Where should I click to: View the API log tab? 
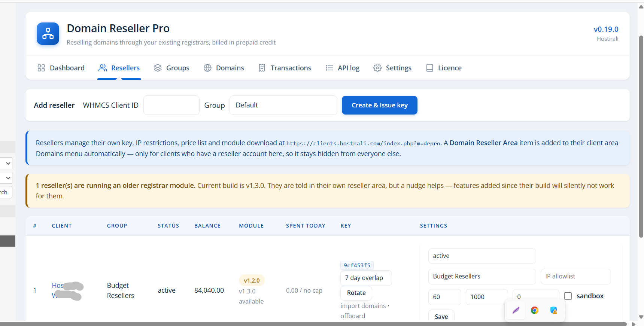[343, 68]
